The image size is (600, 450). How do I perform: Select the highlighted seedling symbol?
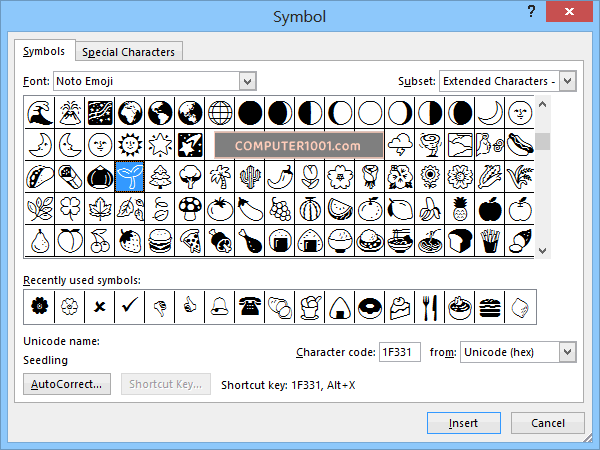point(130,177)
